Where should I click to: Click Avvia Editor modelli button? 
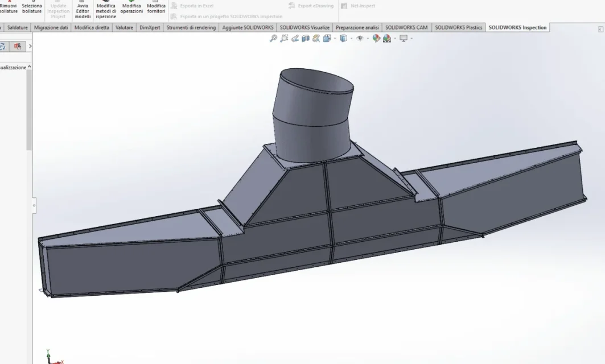pos(83,11)
